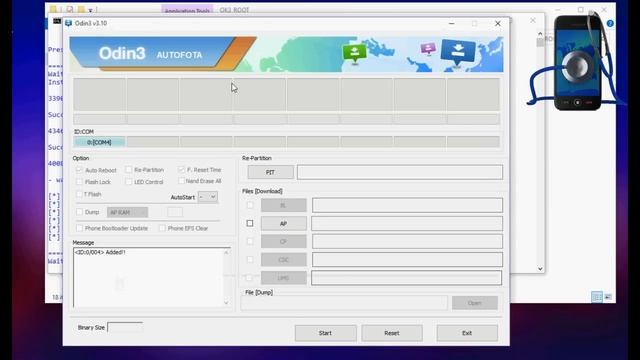Viewport: 640px width, 360px height.
Task: Click the '<ID:0/004> Added!!' message line
Action: (100, 252)
